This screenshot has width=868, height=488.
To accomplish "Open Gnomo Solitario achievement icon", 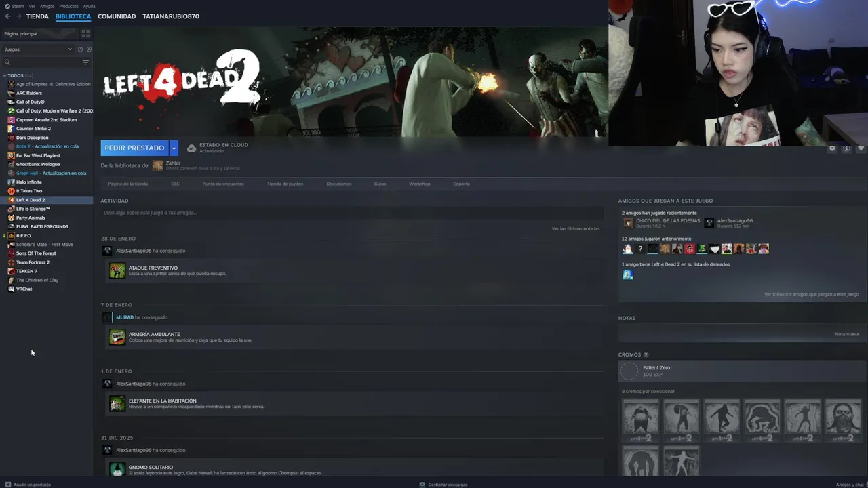I will coord(117,469).
